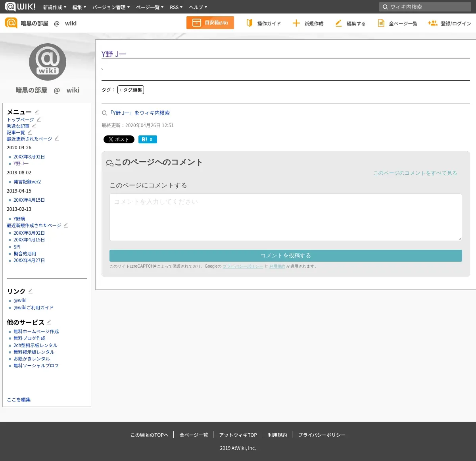Viewport: 476px width, 461px height.
Task: Open 秀逸な記事 in the sidebar menu
Action: click(x=18, y=126)
